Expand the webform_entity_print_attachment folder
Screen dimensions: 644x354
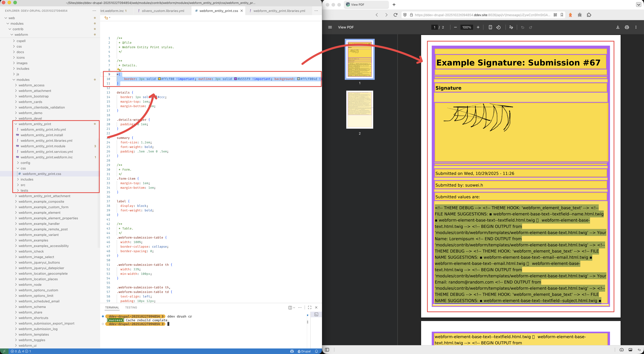(x=44, y=196)
